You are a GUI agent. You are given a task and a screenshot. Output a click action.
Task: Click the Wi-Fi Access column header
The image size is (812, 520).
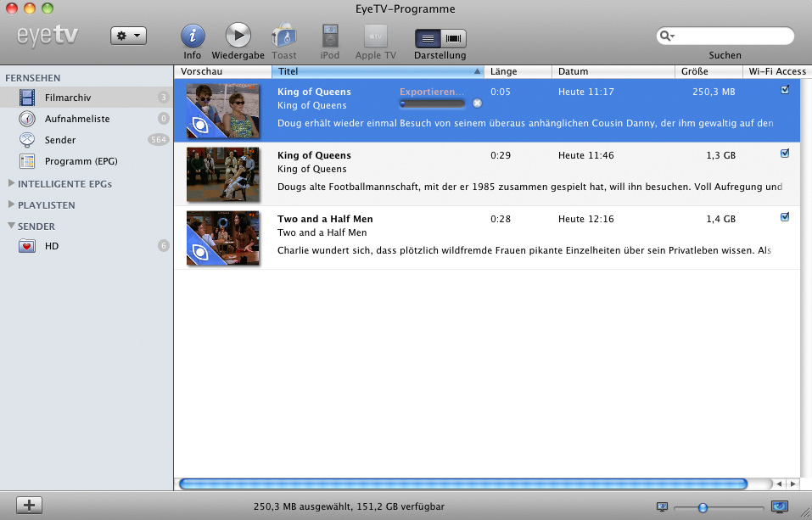(x=776, y=71)
